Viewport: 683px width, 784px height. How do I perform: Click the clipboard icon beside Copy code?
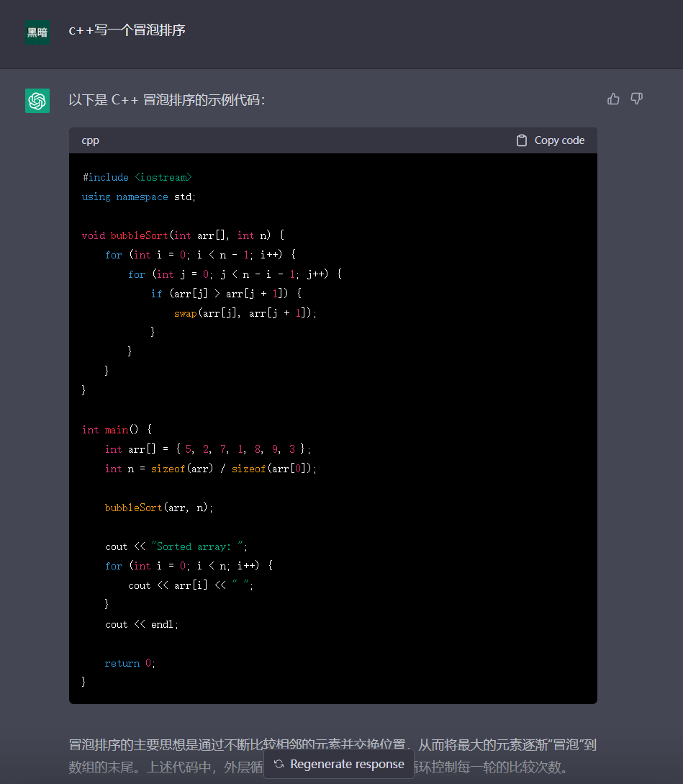(x=522, y=140)
